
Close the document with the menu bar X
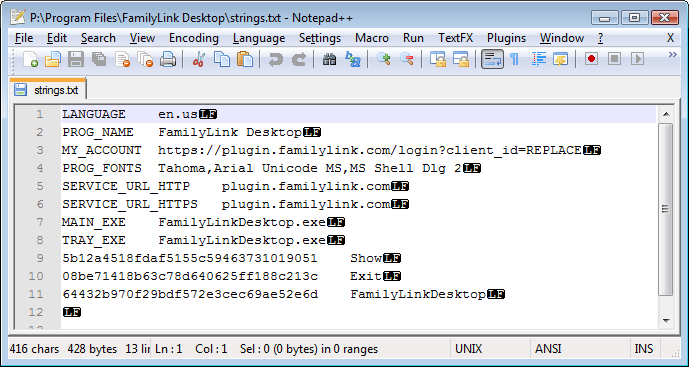671,38
